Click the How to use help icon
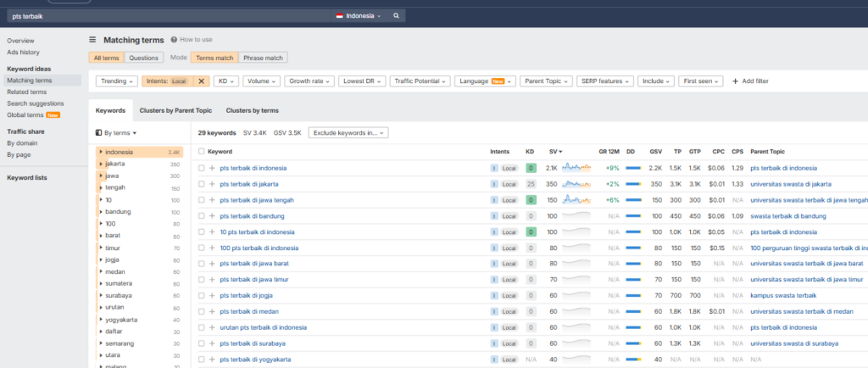The width and height of the screenshot is (868, 368). 174,40
